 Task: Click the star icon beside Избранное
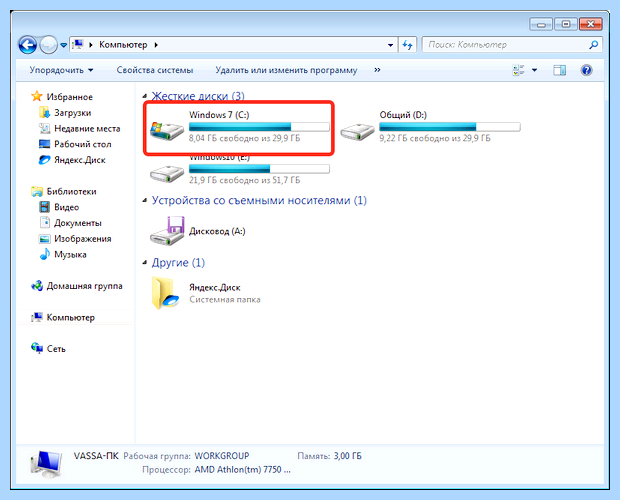(x=37, y=96)
